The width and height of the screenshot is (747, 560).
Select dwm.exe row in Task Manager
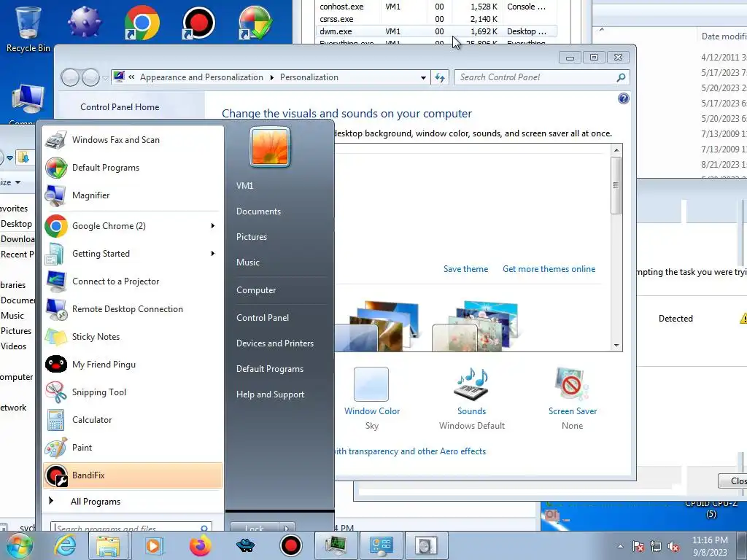436,31
